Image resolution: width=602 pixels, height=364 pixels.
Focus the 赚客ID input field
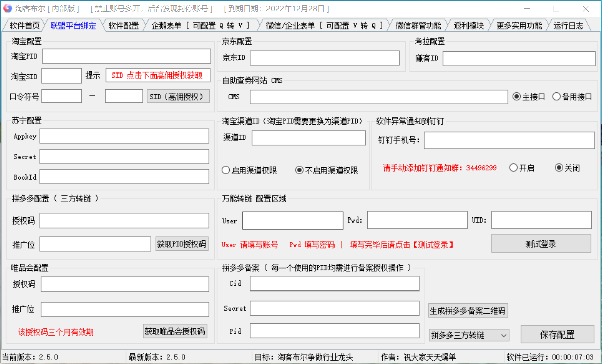tap(519, 59)
